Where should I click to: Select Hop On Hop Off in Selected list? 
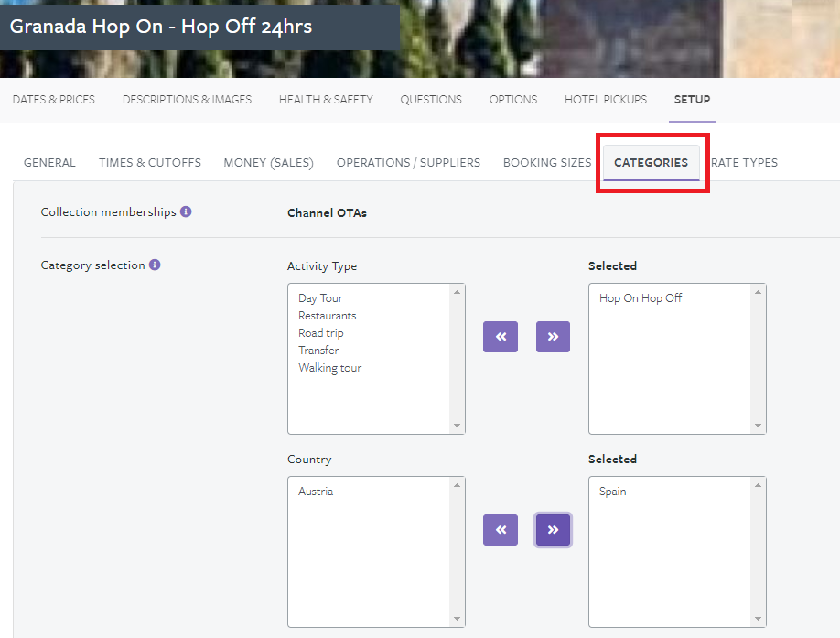click(x=641, y=298)
